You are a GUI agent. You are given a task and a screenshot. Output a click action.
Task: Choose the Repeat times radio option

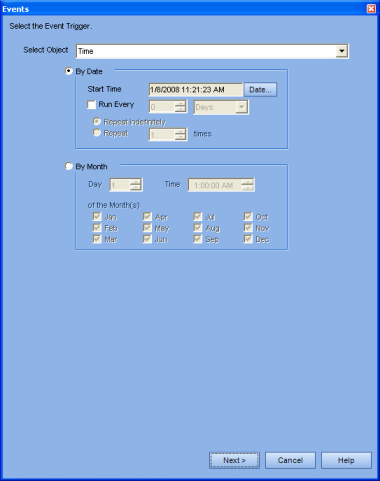pyautogui.click(x=97, y=133)
